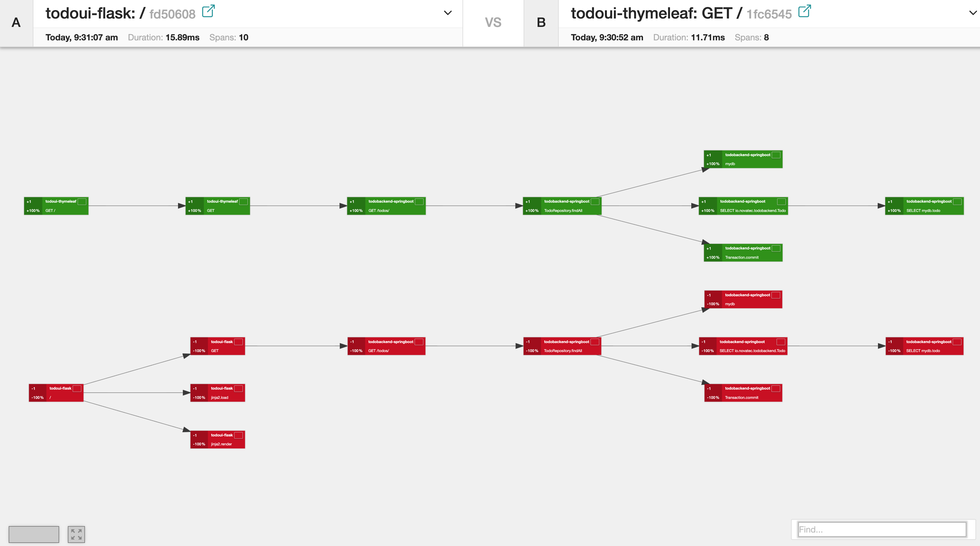This screenshot has height=546, width=980.
Task: Click copy icon on red jinja2.load node
Action: point(239,388)
